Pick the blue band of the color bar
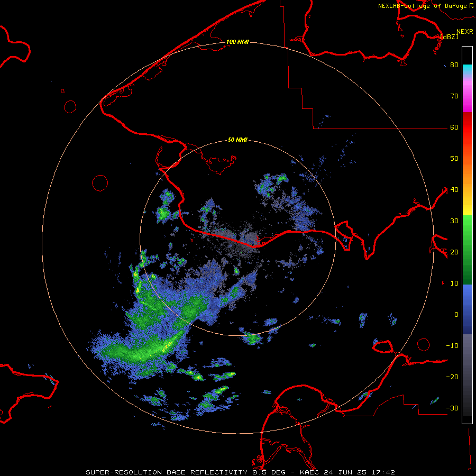This screenshot has height=476, width=476. pos(467,309)
